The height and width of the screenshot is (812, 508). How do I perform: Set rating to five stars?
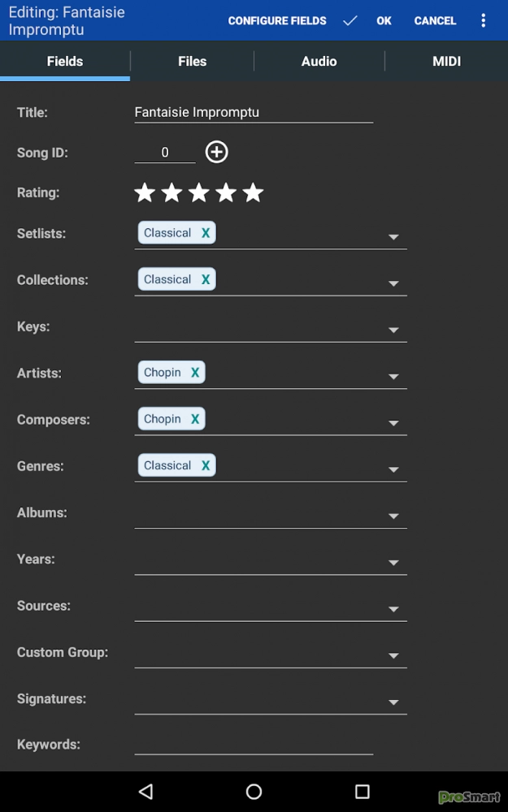(254, 192)
